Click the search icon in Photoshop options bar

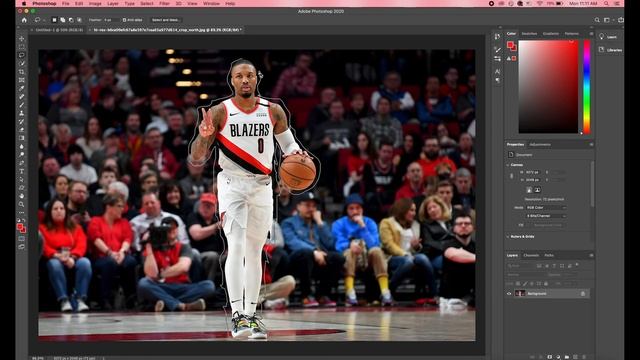coord(597,20)
